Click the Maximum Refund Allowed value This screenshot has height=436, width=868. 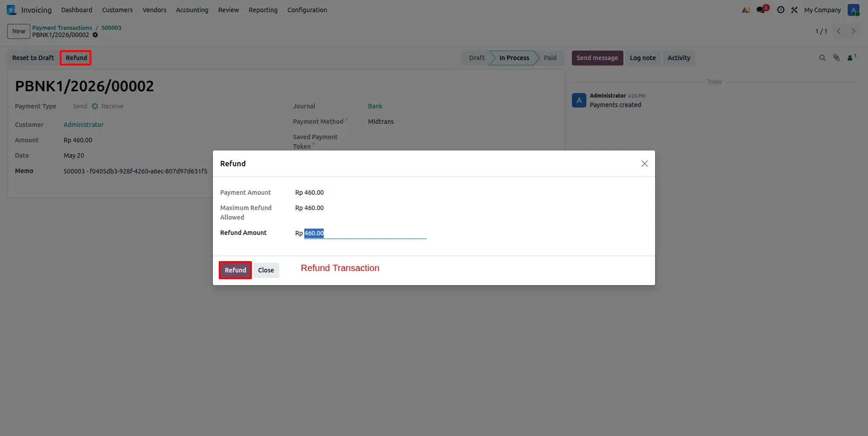pos(309,208)
